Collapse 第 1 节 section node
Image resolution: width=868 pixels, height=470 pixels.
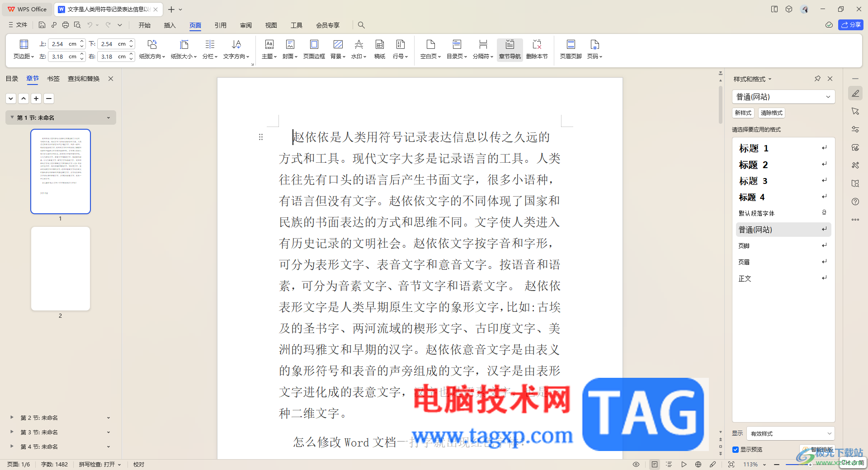12,117
